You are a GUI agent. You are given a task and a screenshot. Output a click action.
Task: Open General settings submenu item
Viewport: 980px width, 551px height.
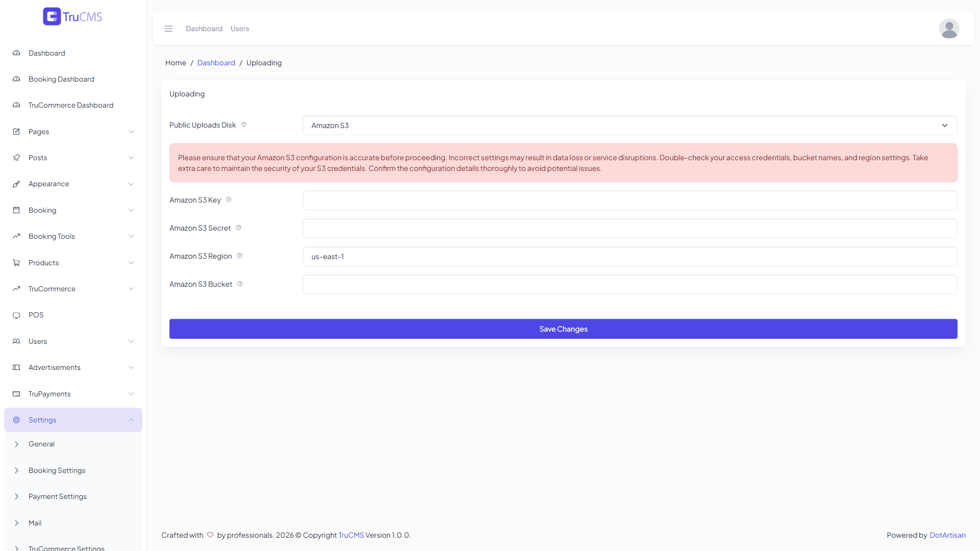pos(73,444)
